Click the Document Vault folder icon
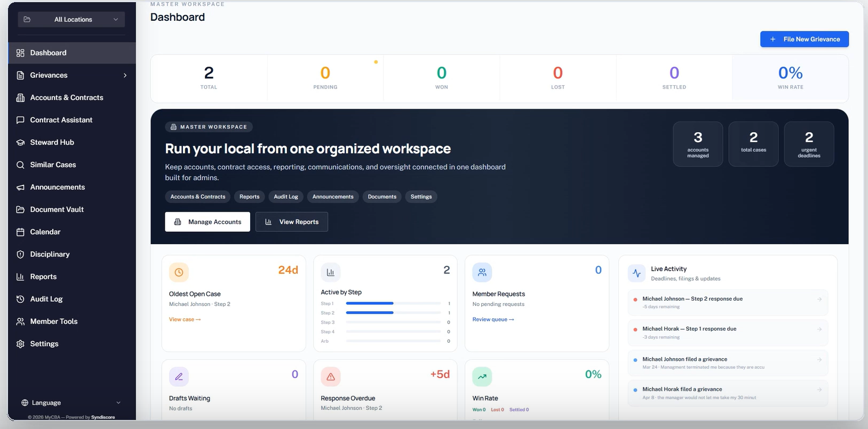Screen dimensions: 868x429 pos(20,209)
